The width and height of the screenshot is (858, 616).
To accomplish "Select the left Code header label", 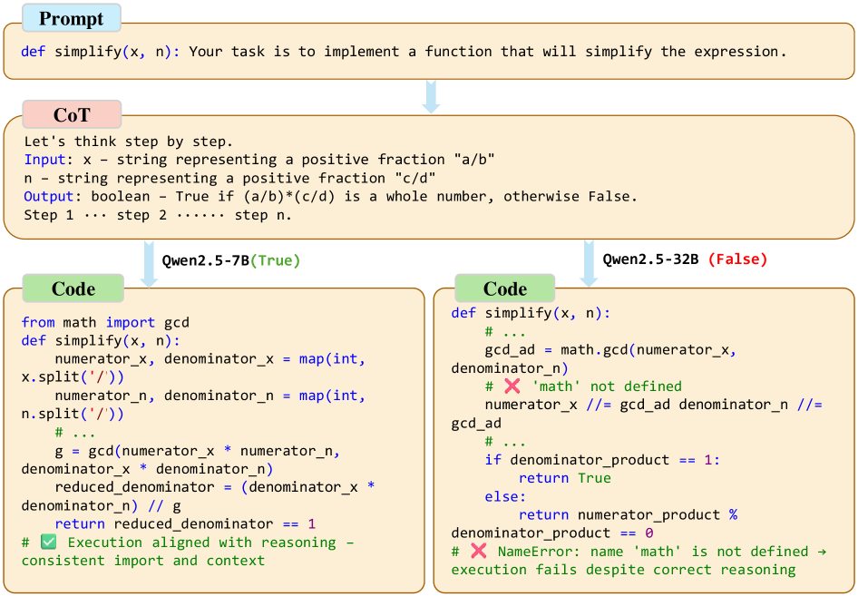I will click(73, 288).
